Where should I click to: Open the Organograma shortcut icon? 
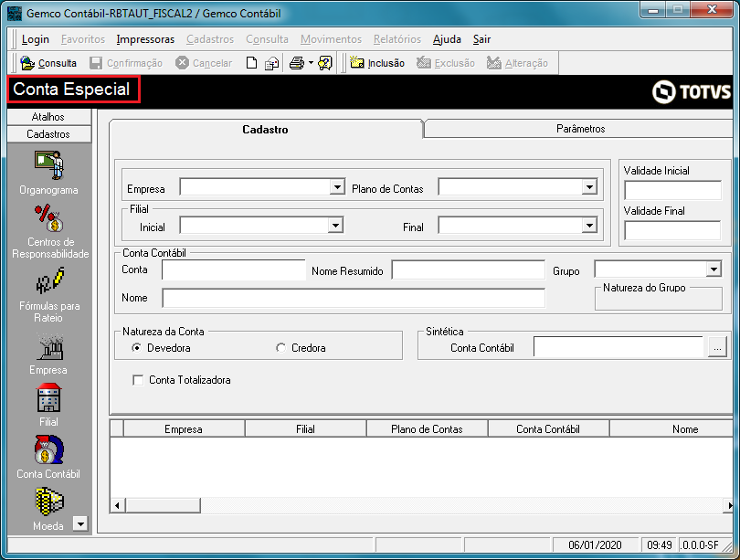49,165
